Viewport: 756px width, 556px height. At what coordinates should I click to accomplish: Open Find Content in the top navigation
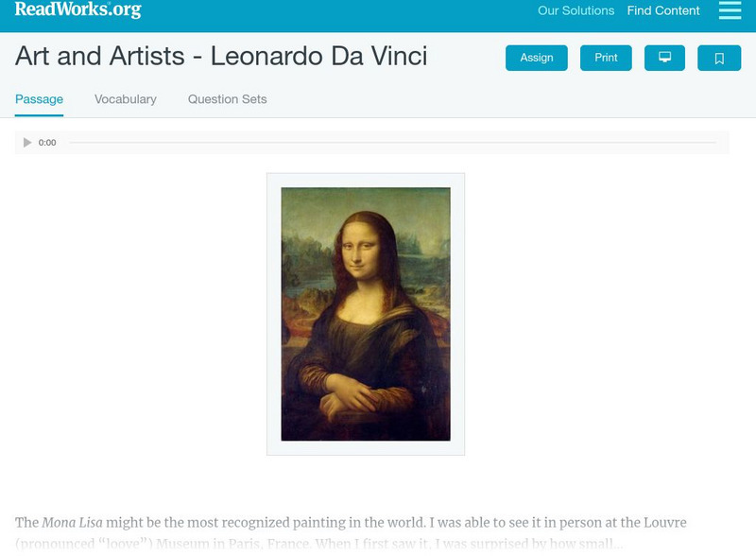tap(663, 11)
